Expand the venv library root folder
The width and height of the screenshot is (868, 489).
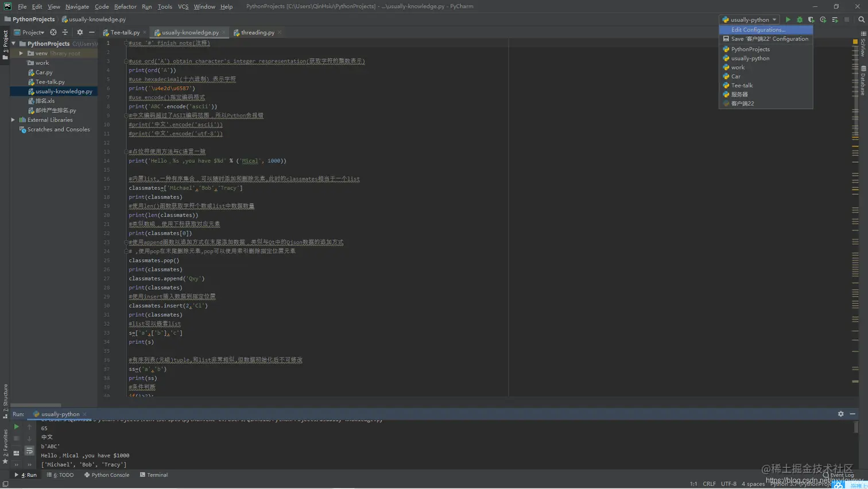(x=21, y=53)
